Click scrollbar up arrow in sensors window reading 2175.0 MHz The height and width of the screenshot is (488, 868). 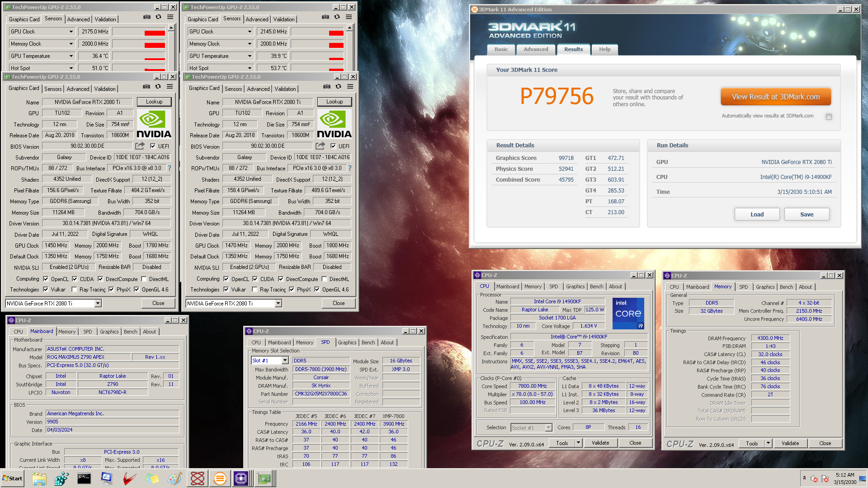[x=171, y=28]
